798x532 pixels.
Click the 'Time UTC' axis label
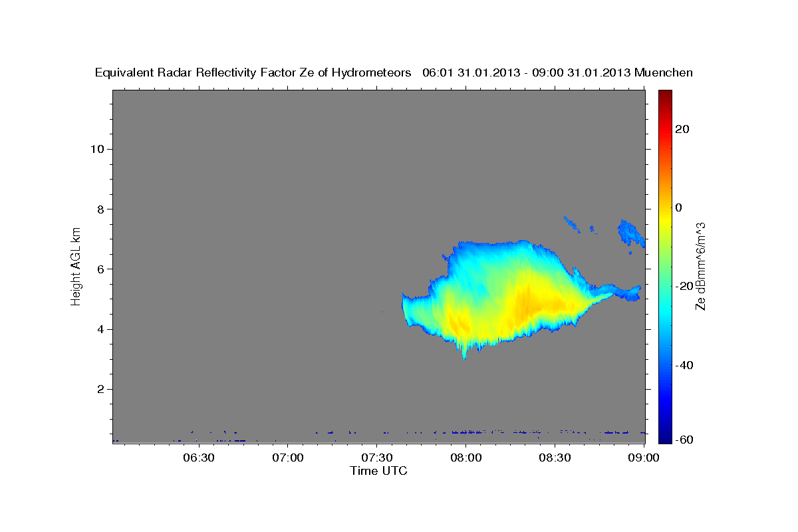[x=378, y=471]
